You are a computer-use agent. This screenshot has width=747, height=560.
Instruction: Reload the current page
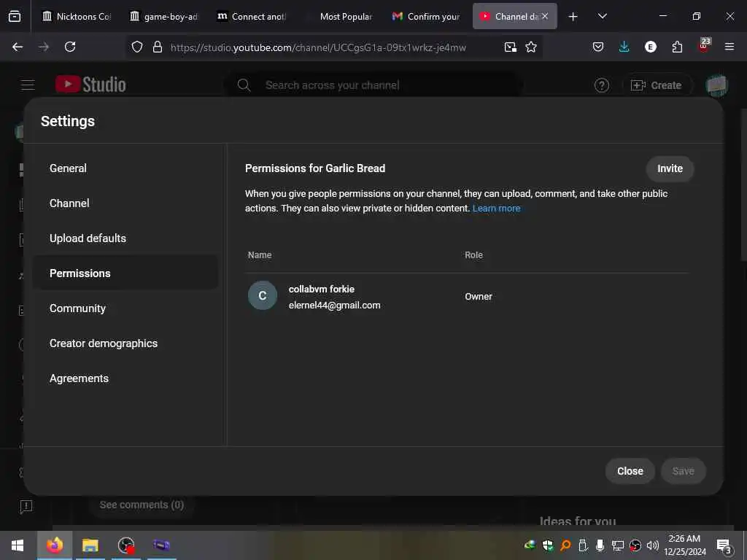click(70, 47)
